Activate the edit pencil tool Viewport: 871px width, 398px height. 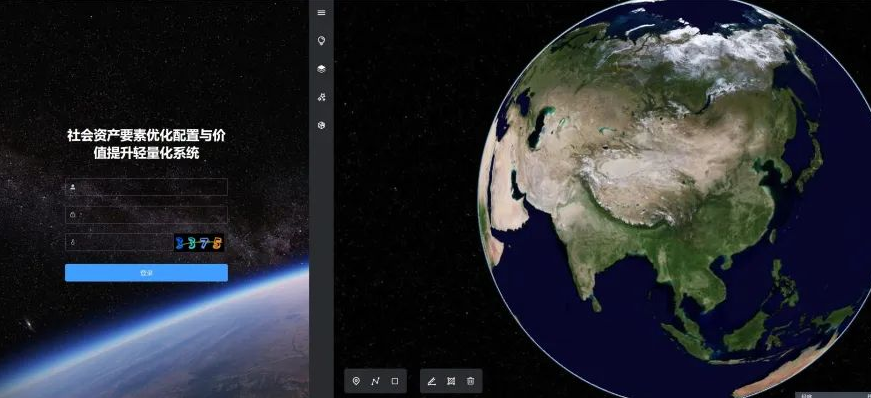tap(432, 381)
